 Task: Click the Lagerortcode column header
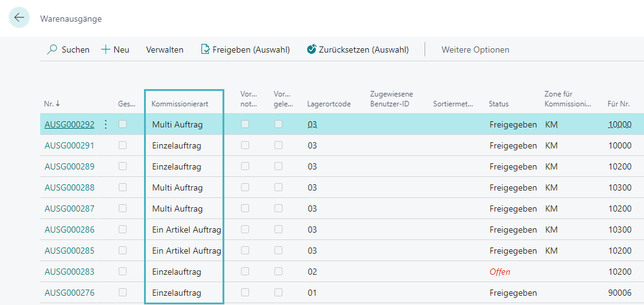(x=329, y=104)
